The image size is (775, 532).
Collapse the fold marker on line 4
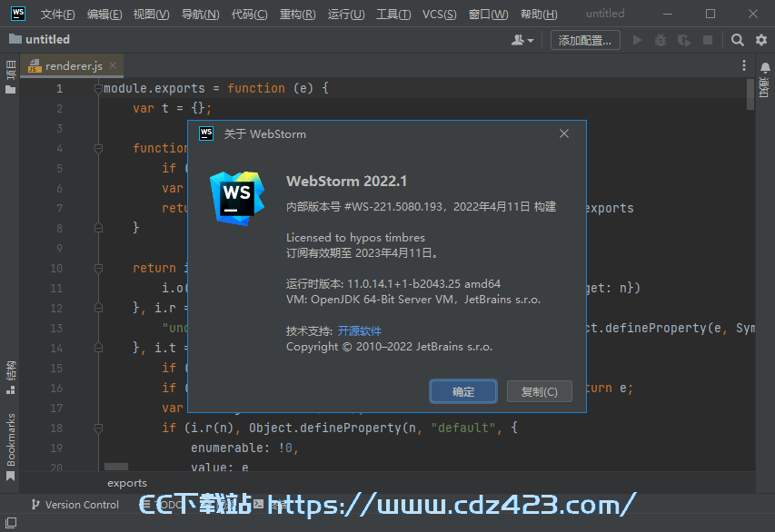pyautogui.click(x=98, y=148)
